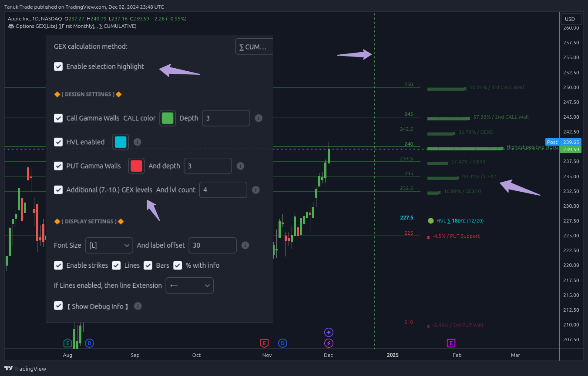This screenshot has width=588, height=376.
Task: Click the blue dividend D marker in August
Action: point(89,343)
